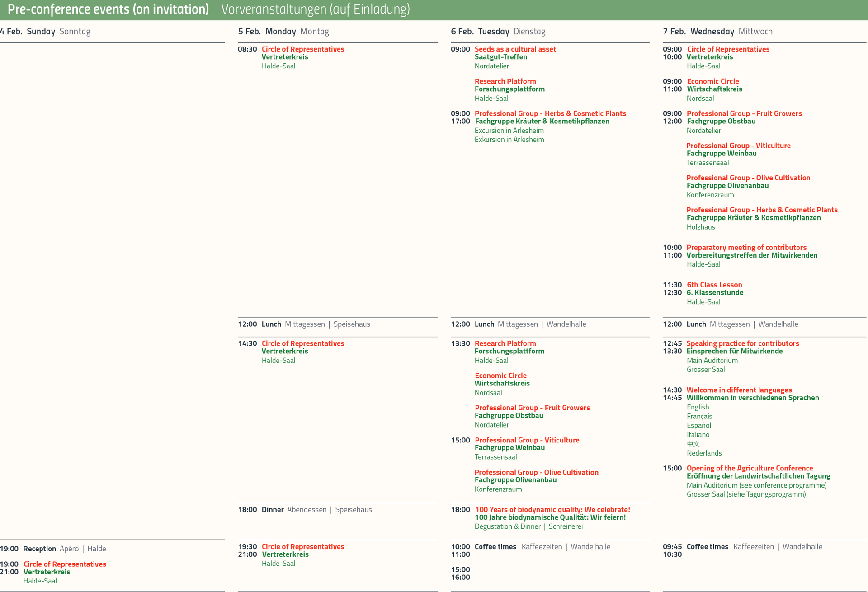This screenshot has width=868, height=592.
Task: Click 'Saatgut-Treffen' German subtitle
Action: [501, 57]
